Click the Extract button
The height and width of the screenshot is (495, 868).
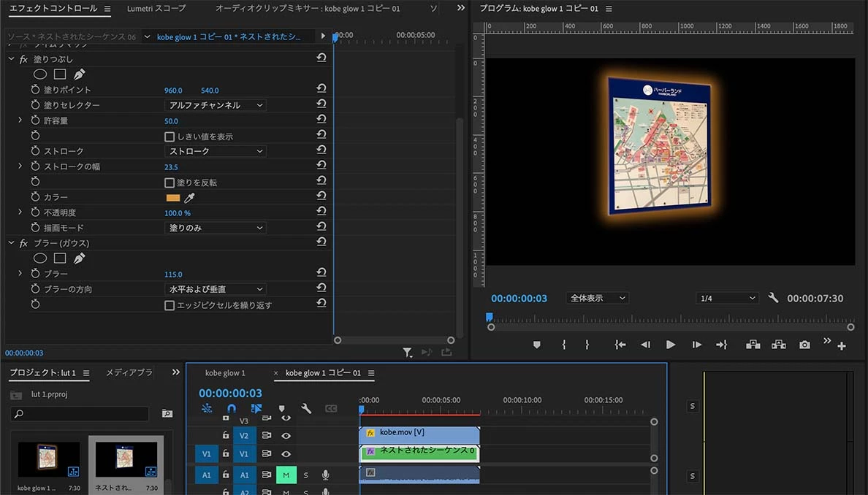click(x=779, y=345)
